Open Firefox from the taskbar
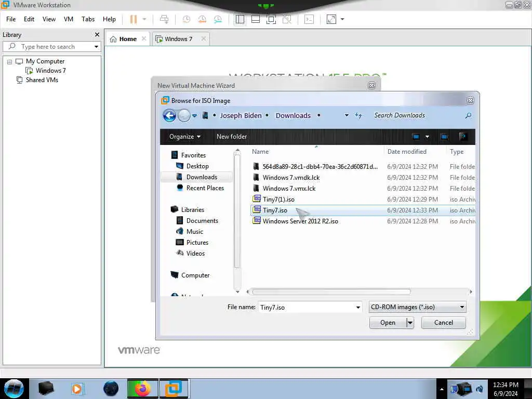The image size is (532, 399). pyautogui.click(x=142, y=389)
